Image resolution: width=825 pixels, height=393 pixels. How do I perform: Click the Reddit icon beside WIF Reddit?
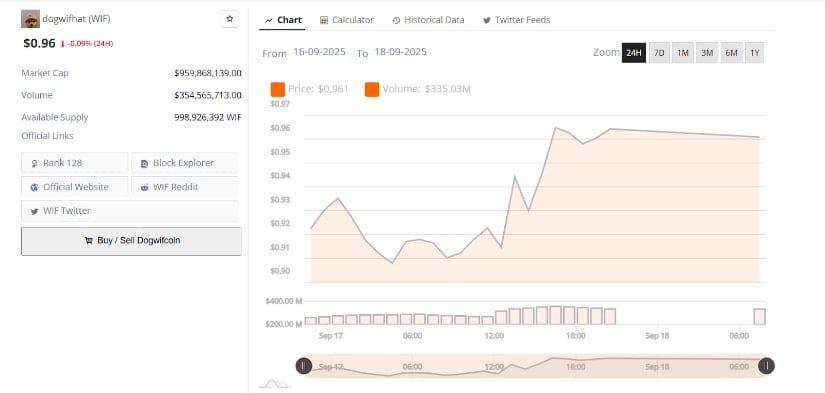coord(145,187)
